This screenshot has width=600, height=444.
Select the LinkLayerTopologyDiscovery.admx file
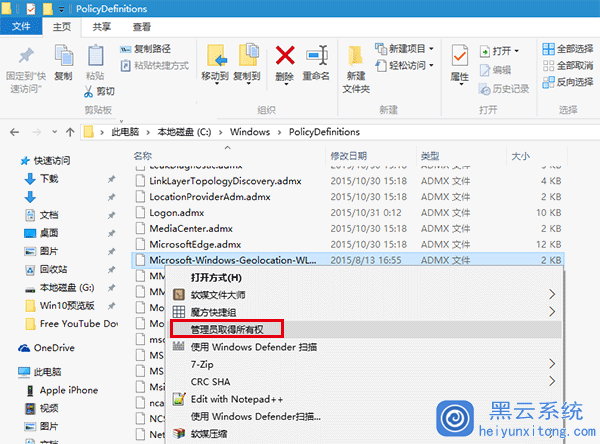(x=225, y=181)
